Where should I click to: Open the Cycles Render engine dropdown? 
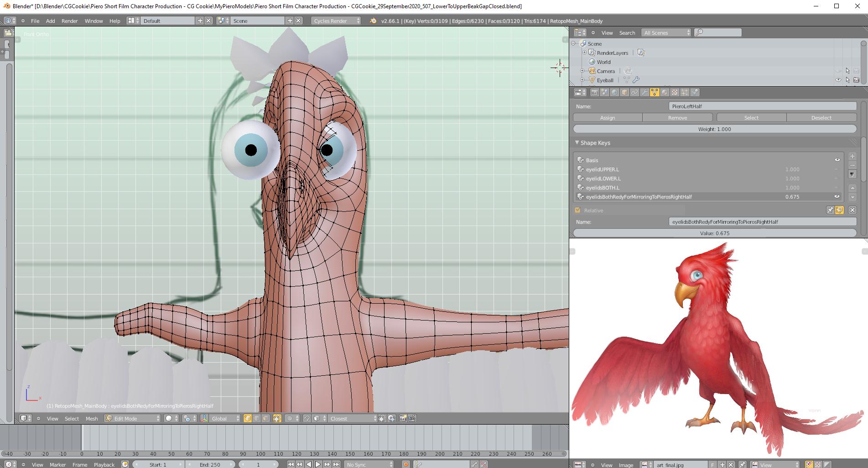(x=336, y=21)
